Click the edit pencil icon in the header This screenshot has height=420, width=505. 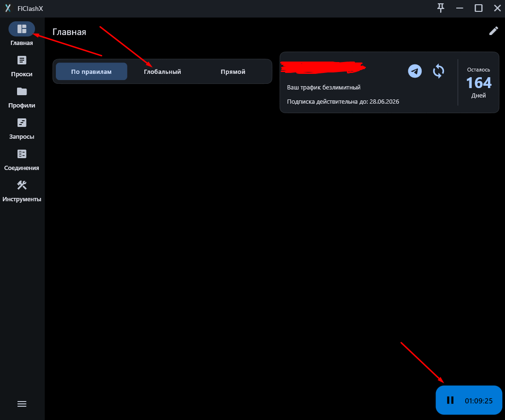[x=494, y=30]
